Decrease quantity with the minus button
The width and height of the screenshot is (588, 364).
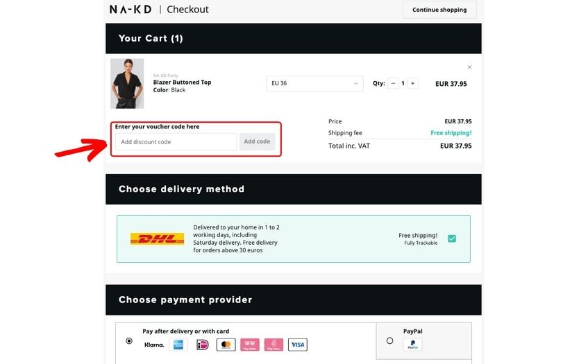394,83
